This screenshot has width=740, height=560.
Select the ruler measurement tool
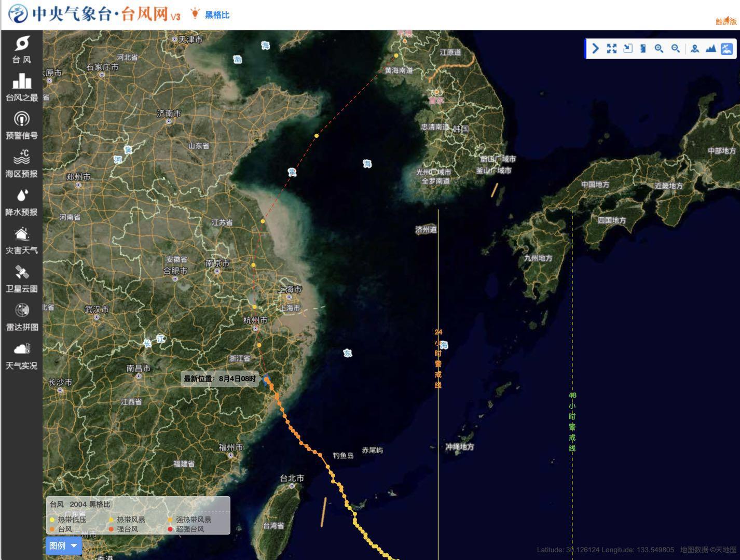tap(643, 49)
